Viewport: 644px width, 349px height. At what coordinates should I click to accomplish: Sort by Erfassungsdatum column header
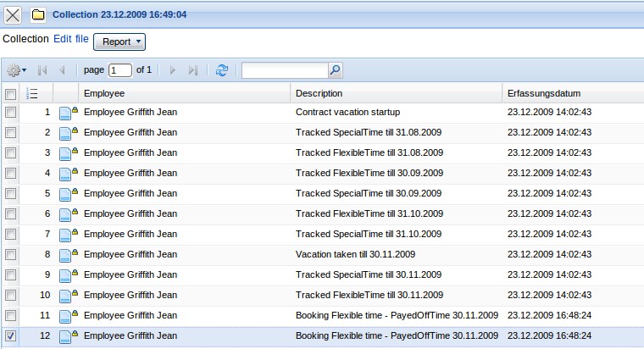(x=543, y=93)
